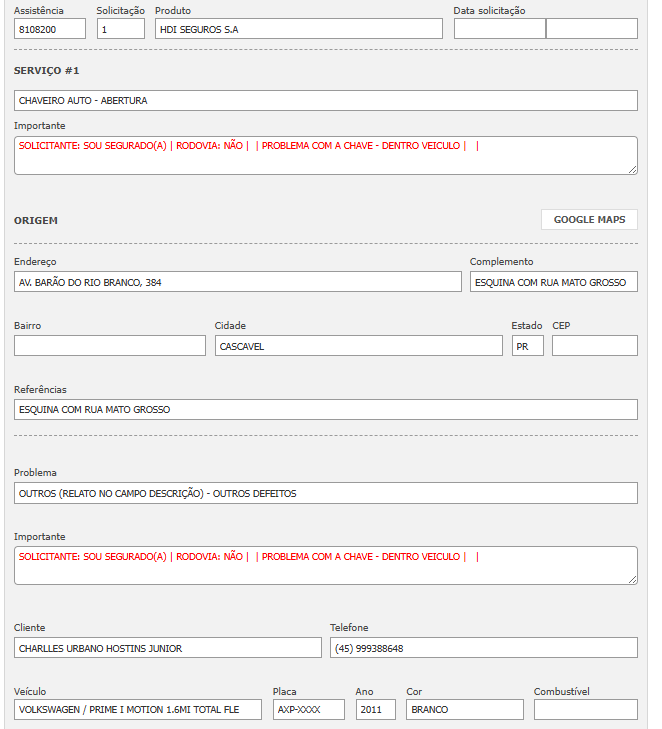Viewport: 662px width, 729px height.
Task: Click the Produto field HDI SEGUROS S.A
Action: click(x=298, y=29)
